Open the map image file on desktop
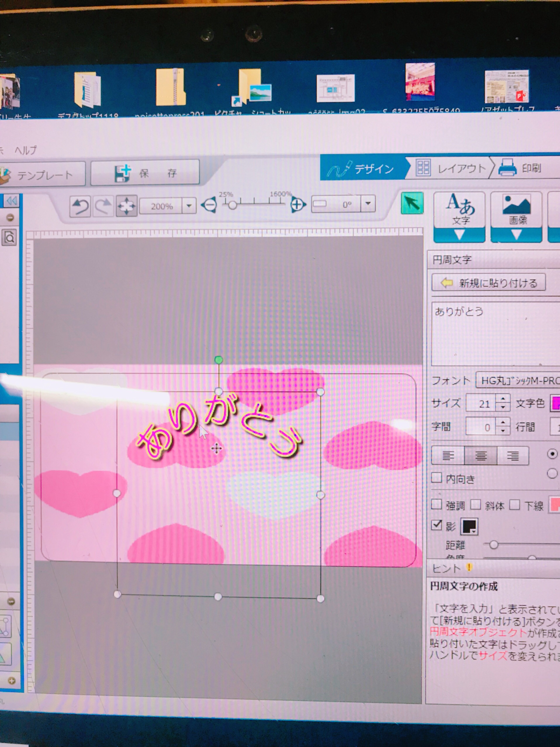Viewport: 560px width, 747px height. [336, 88]
